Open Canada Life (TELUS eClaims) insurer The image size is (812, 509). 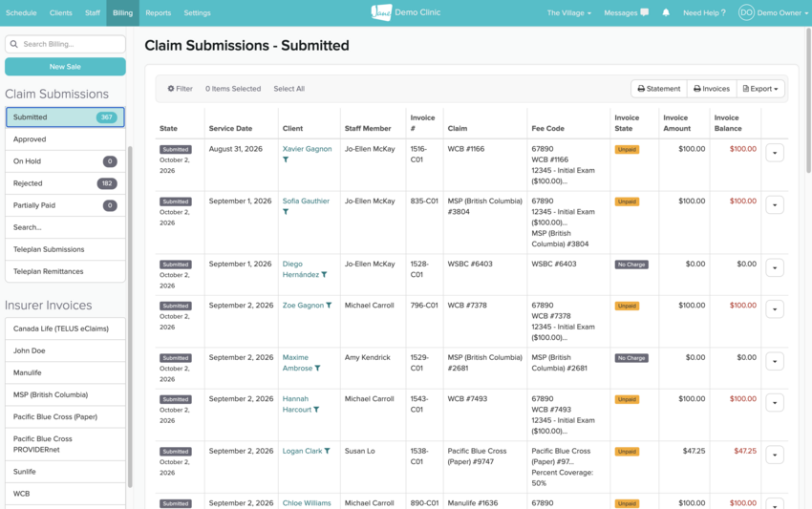[x=65, y=329]
